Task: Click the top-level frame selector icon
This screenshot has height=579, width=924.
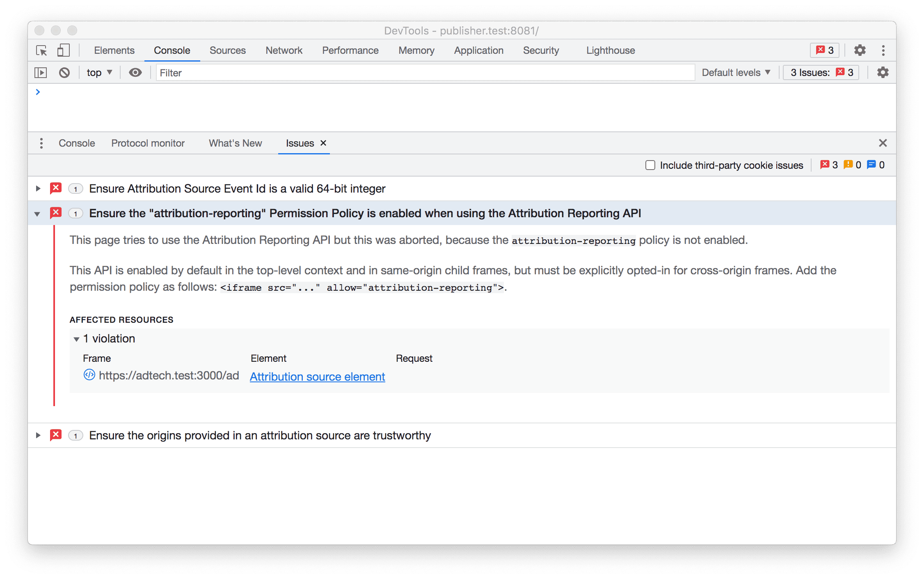Action: (x=99, y=73)
